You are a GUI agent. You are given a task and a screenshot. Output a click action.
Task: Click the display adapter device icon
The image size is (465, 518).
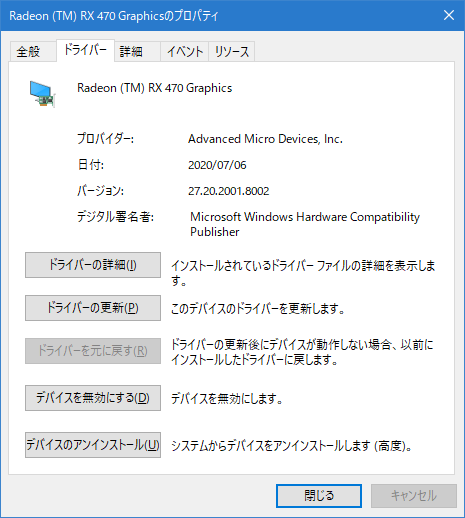[42, 94]
